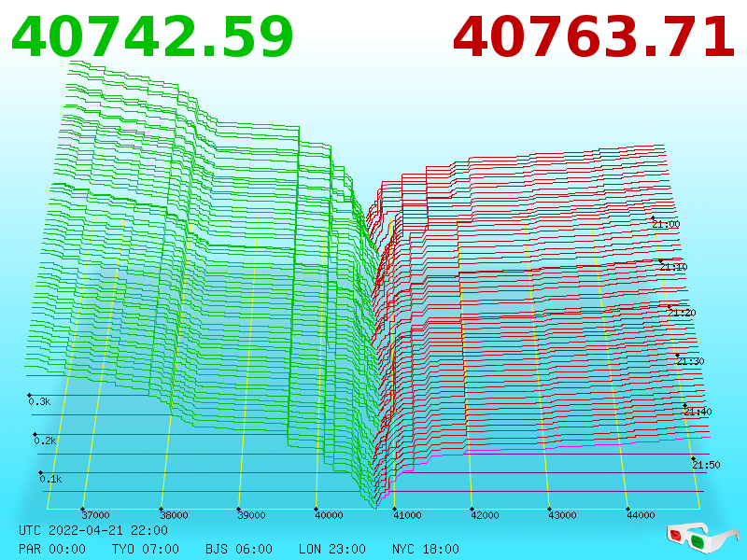The height and width of the screenshot is (560, 747).
Task: Click the 43000 price axis label
Action: [563, 515]
